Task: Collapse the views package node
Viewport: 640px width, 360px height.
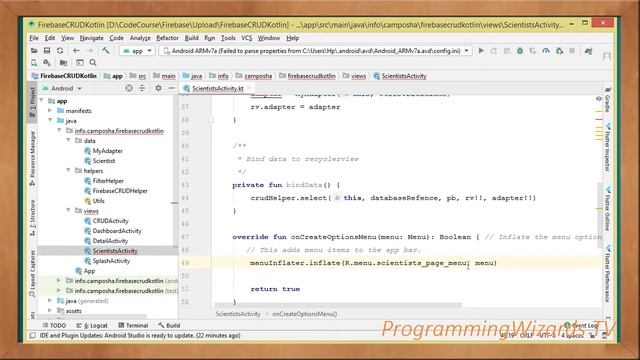Action: coord(68,211)
